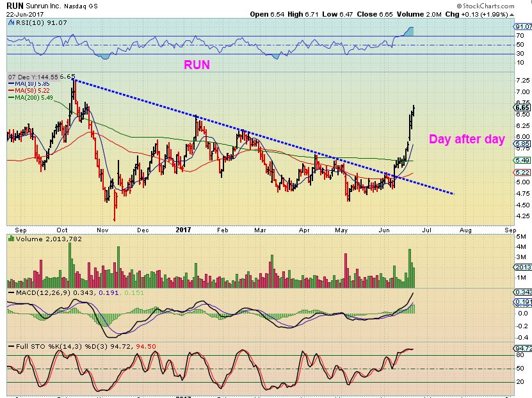Click the red 94.50 stochastic %D value
This screenshot has height=398, width=532.
pyautogui.click(x=146, y=346)
